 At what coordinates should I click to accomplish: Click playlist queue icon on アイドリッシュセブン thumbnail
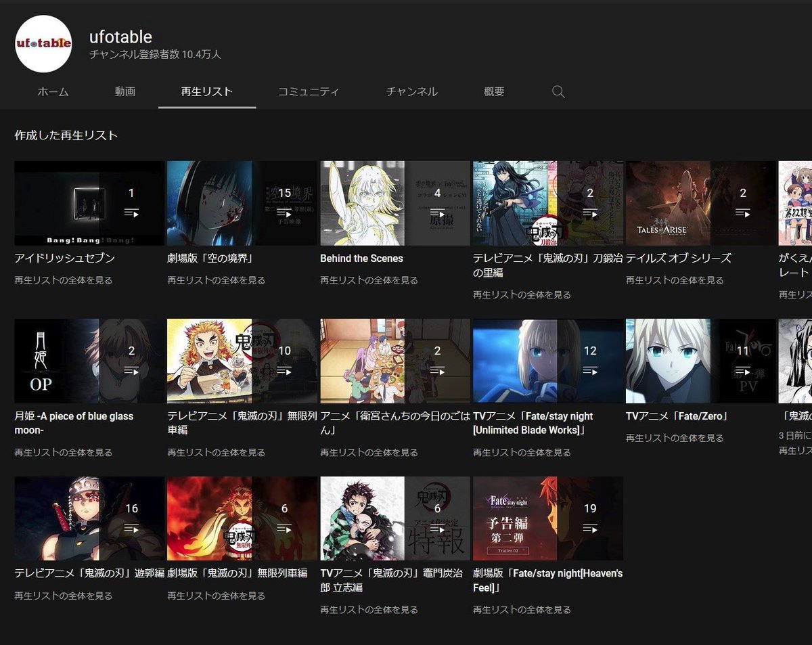coord(131,213)
